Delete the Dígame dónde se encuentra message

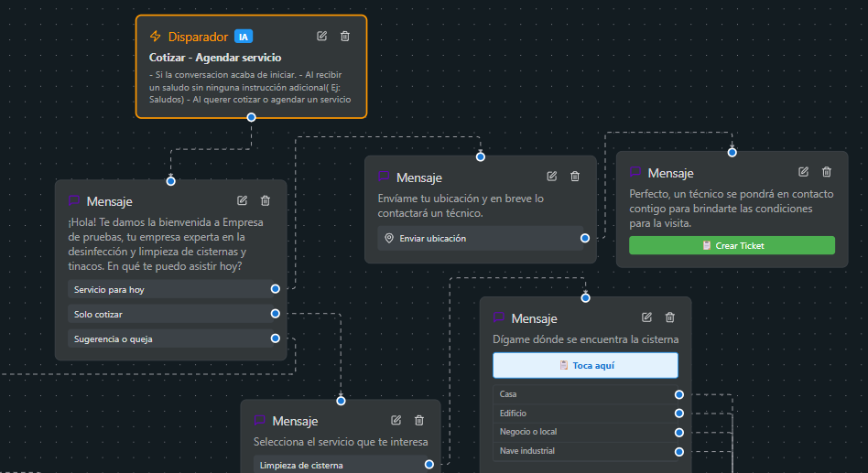(x=670, y=317)
